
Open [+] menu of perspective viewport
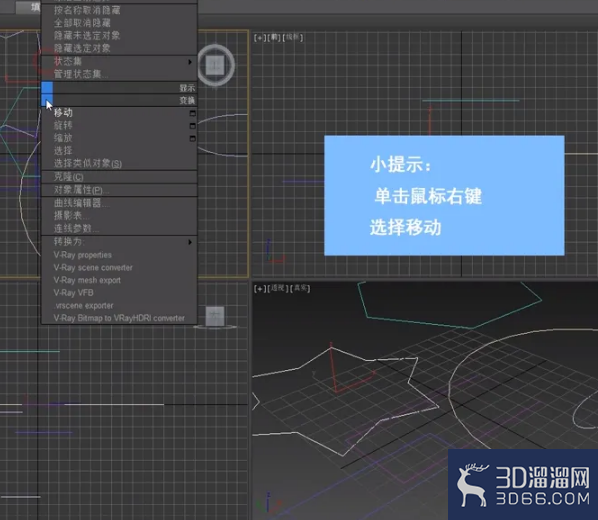pyautogui.click(x=260, y=288)
